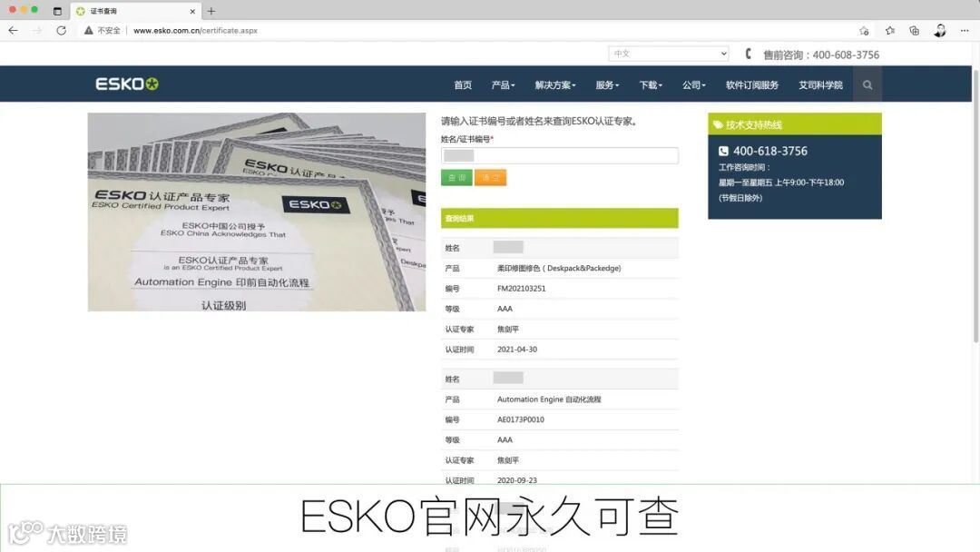
Task: Click the 技术支持热线 panel title
Action: click(x=754, y=124)
